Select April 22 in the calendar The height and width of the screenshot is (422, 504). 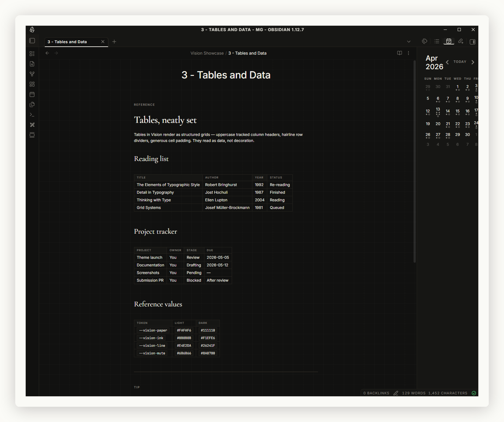click(x=458, y=124)
